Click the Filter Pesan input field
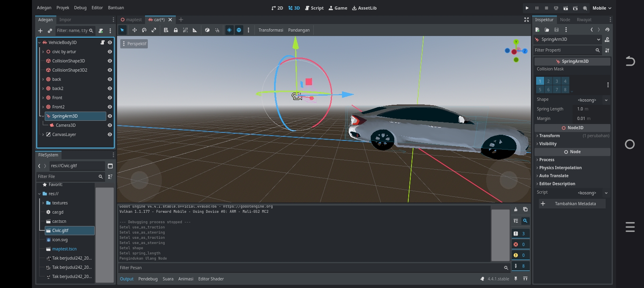 [x=314, y=268]
